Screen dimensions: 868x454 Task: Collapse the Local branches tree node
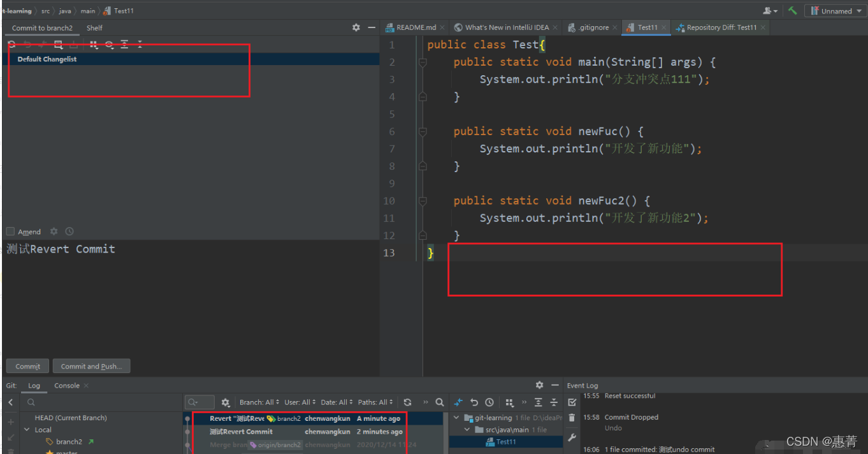(27, 430)
